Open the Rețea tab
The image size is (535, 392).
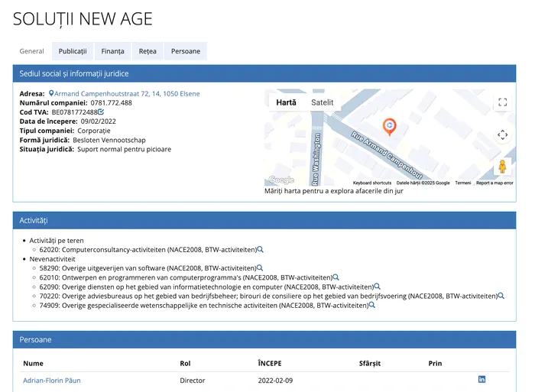click(x=148, y=51)
